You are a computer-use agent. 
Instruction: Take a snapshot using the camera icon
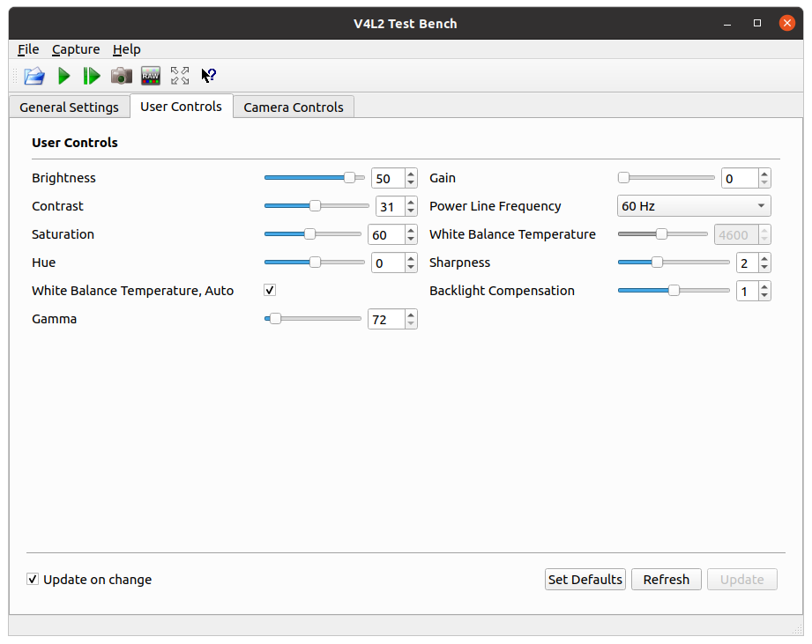121,76
